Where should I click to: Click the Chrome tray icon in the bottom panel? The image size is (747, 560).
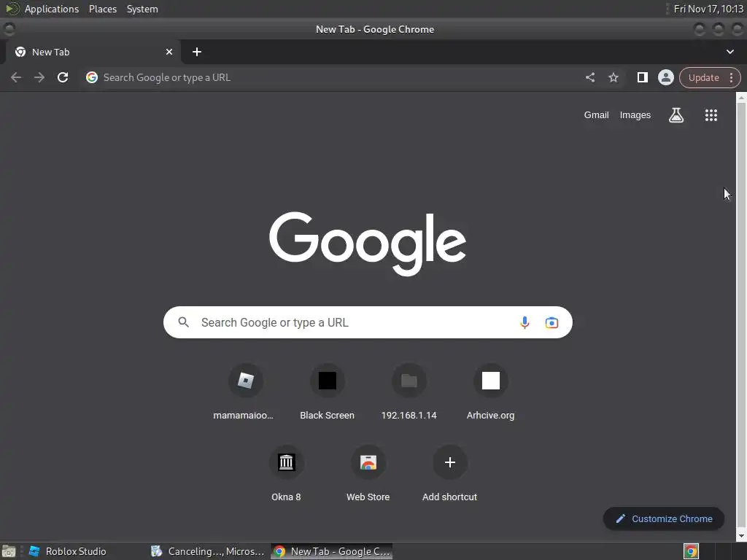pos(691,551)
